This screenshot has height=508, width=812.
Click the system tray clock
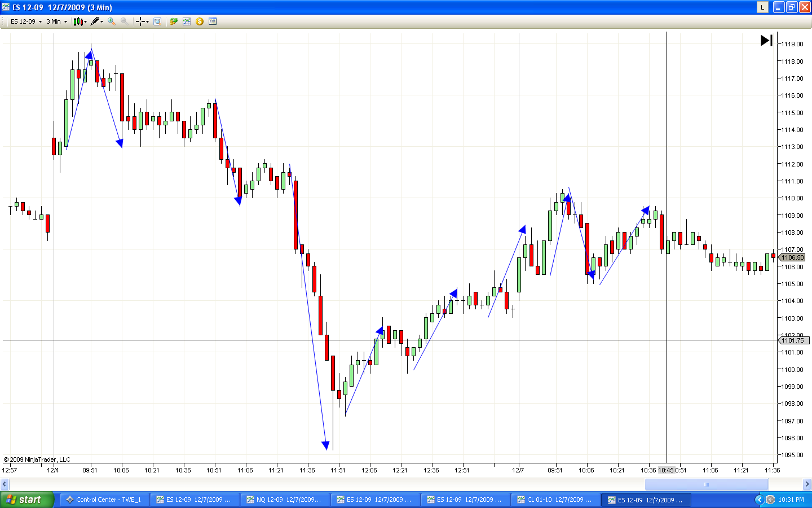tap(791, 500)
